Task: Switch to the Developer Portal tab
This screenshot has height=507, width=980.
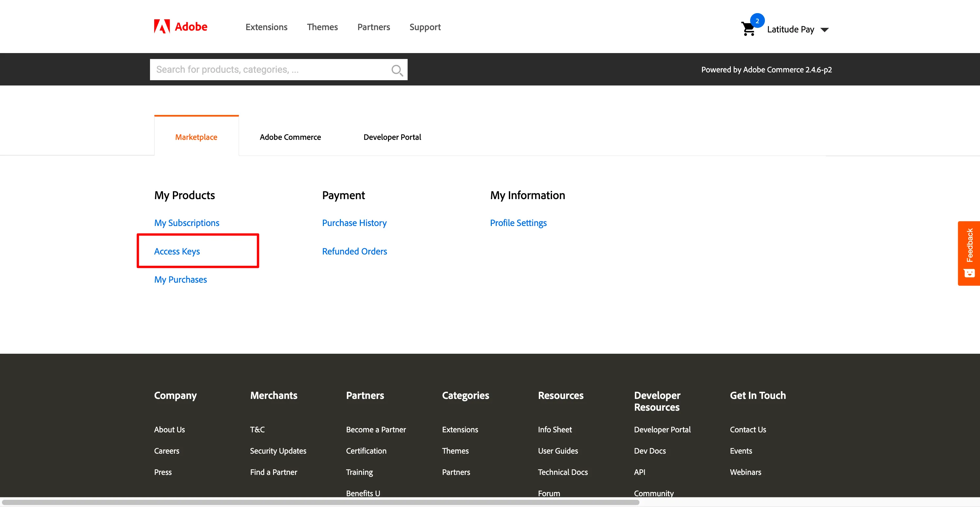Action: click(392, 137)
